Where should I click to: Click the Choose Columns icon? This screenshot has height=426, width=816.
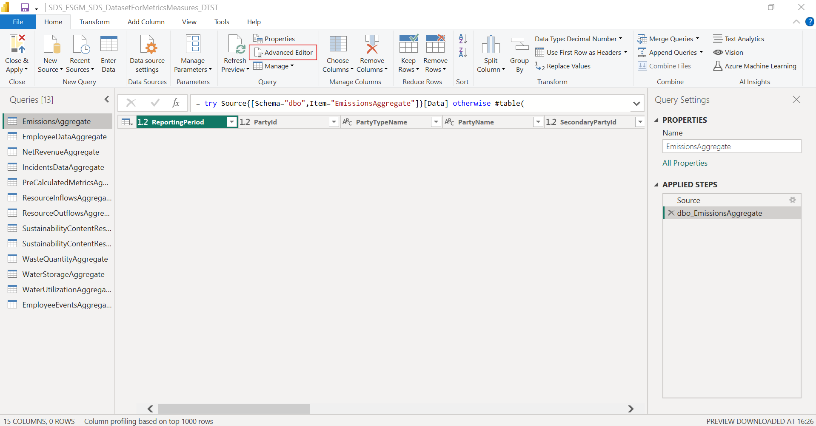(x=338, y=44)
